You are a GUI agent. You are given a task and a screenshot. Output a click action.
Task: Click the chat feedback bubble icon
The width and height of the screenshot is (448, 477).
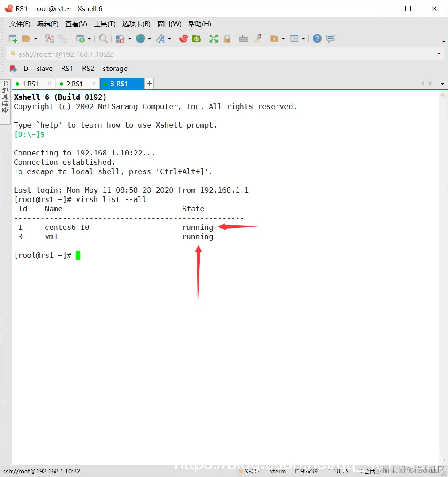[x=331, y=39]
